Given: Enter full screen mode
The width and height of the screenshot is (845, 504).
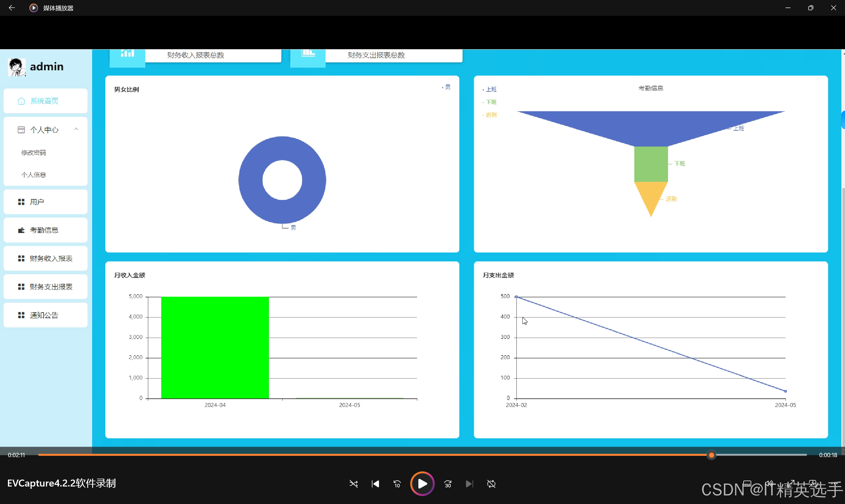Looking at the screenshot, I should coord(791,483).
